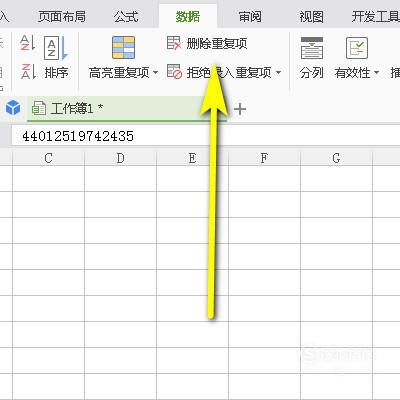Switch to the 页面布局 ribbon tab
400x400 pixels.
[x=62, y=16]
